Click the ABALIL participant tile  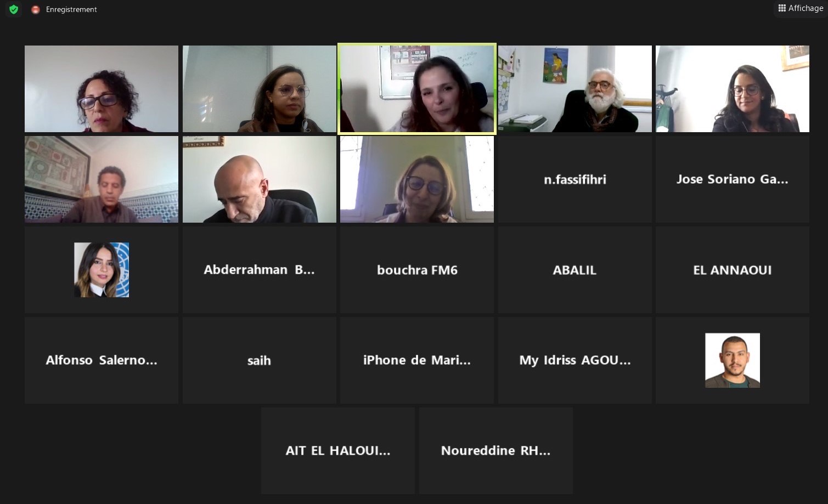coord(574,270)
